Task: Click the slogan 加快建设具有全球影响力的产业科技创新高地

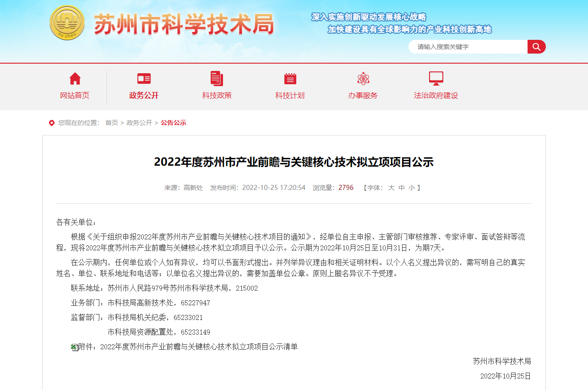Action: point(409,29)
